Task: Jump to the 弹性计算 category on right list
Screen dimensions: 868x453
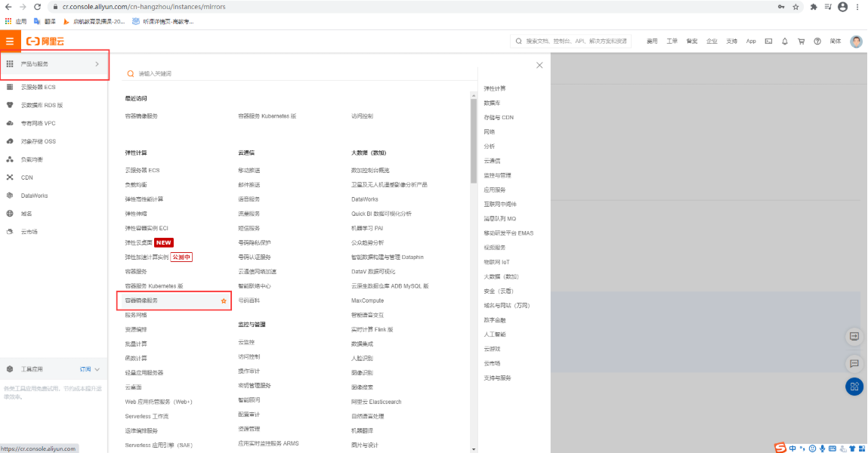Action: (494, 88)
